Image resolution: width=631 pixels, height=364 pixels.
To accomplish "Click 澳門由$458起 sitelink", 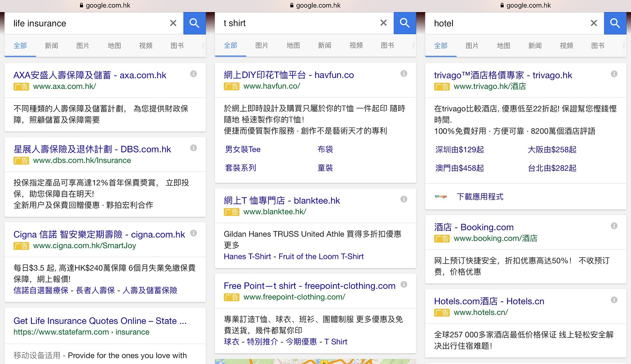I will pyautogui.click(x=459, y=168).
